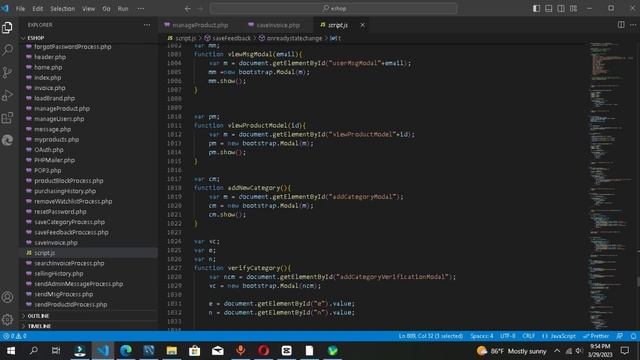The image size is (640, 360).
Task: Open the View menu
Action: click(89, 9)
